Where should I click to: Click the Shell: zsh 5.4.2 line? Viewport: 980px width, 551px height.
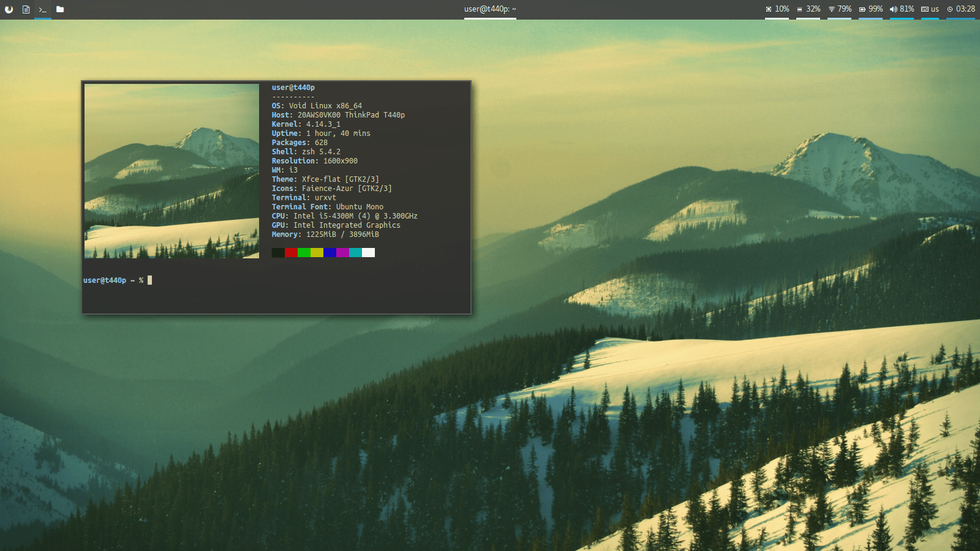[x=306, y=152]
